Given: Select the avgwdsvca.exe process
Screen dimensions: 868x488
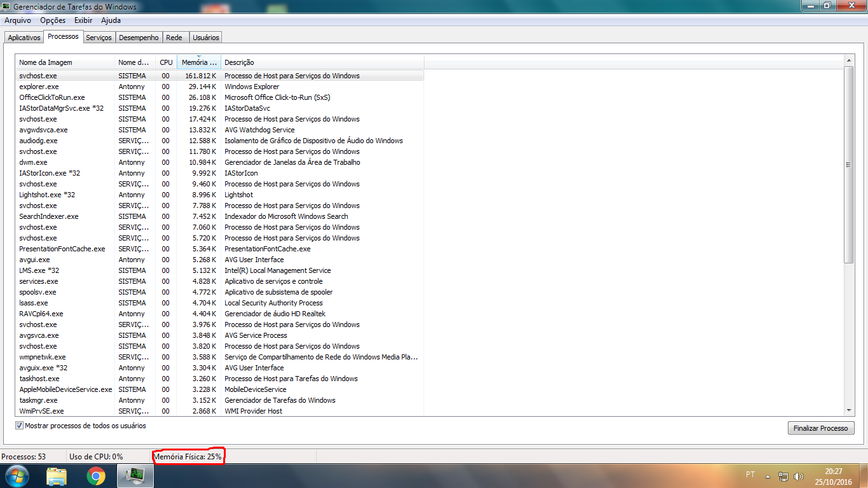Looking at the screenshot, I should point(219,130).
